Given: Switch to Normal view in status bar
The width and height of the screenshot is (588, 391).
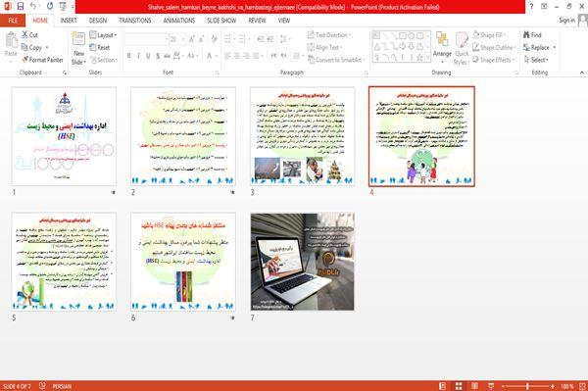Looking at the screenshot, I should (443, 386).
